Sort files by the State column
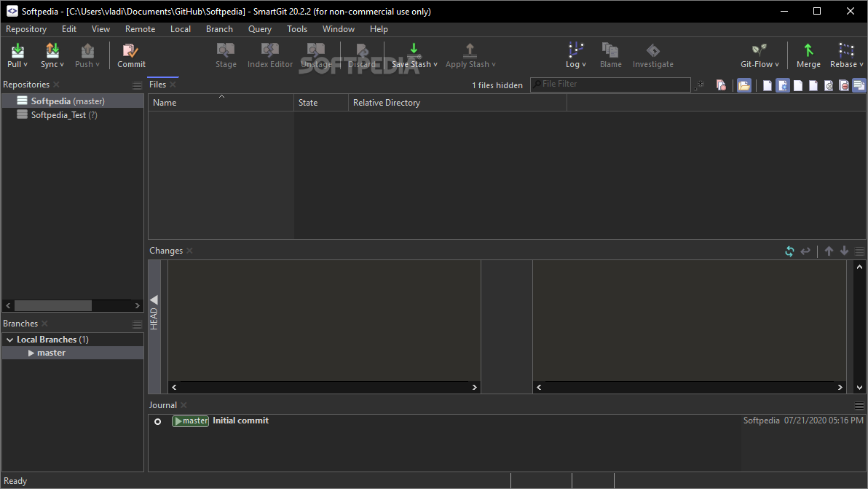This screenshot has width=868, height=489. point(321,103)
